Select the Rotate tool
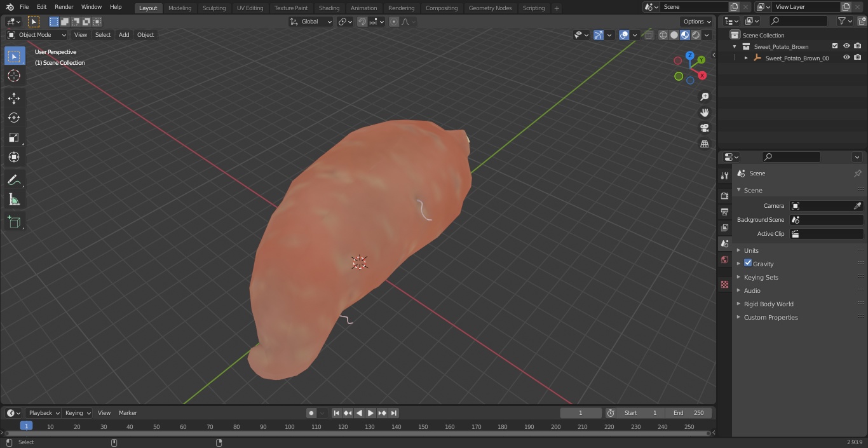Image resolution: width=868 pixels, height=448 pixels. point(14,118)
